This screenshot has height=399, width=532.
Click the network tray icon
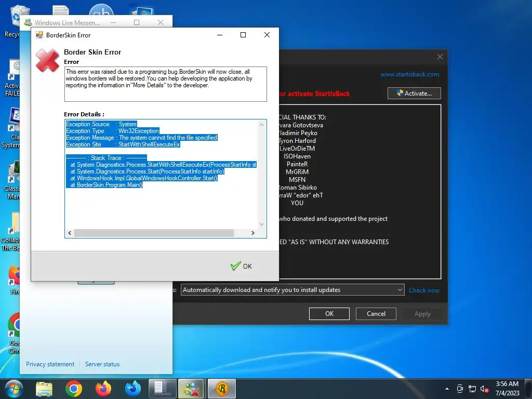[472, 389]
